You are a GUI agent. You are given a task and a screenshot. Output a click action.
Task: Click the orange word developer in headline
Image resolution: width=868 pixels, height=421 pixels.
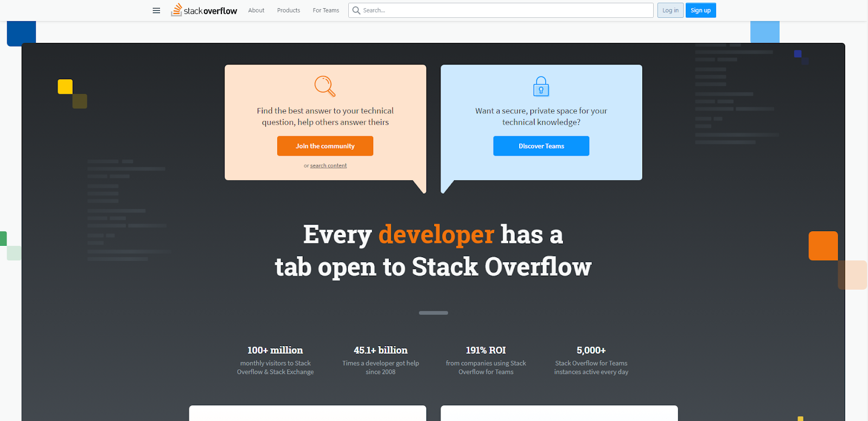(x=436, y=235)
